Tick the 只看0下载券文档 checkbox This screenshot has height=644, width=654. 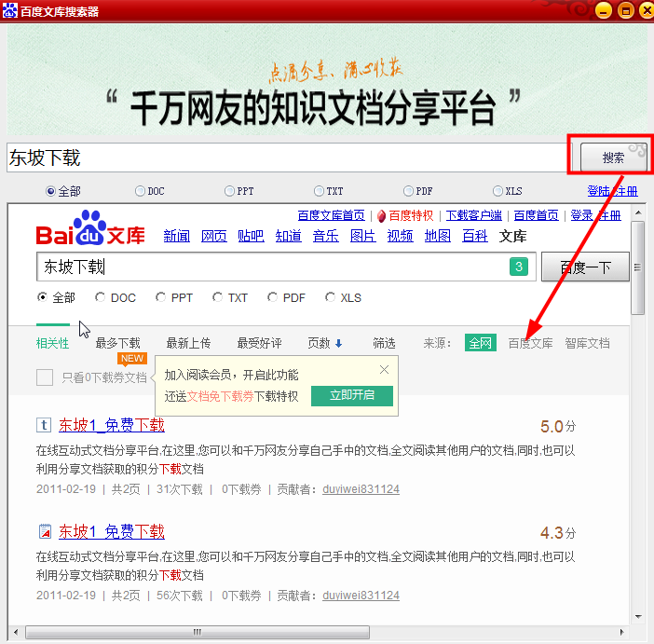click(x=45, y=377)
